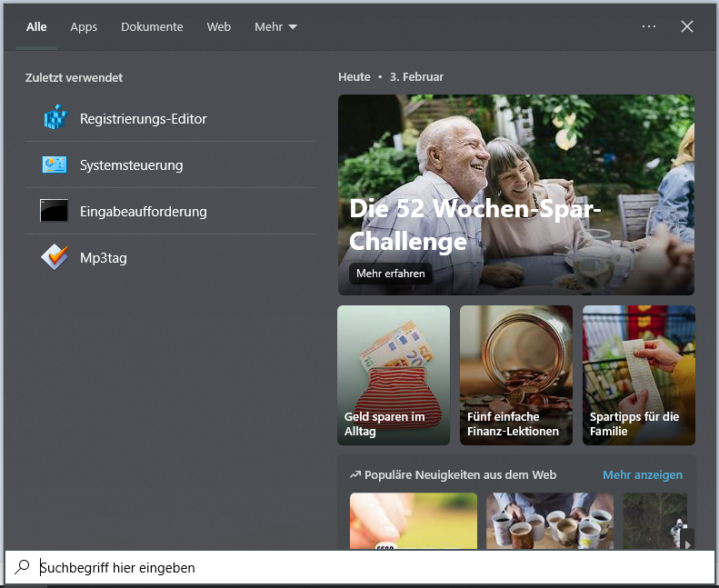Open the three-dots options menu

(x=648, y=26)
